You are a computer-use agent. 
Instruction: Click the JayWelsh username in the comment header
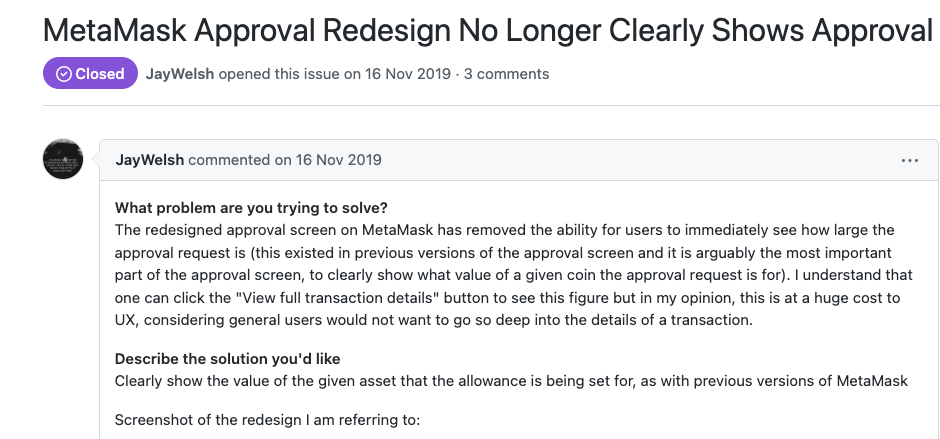click(x=150, y=160)
